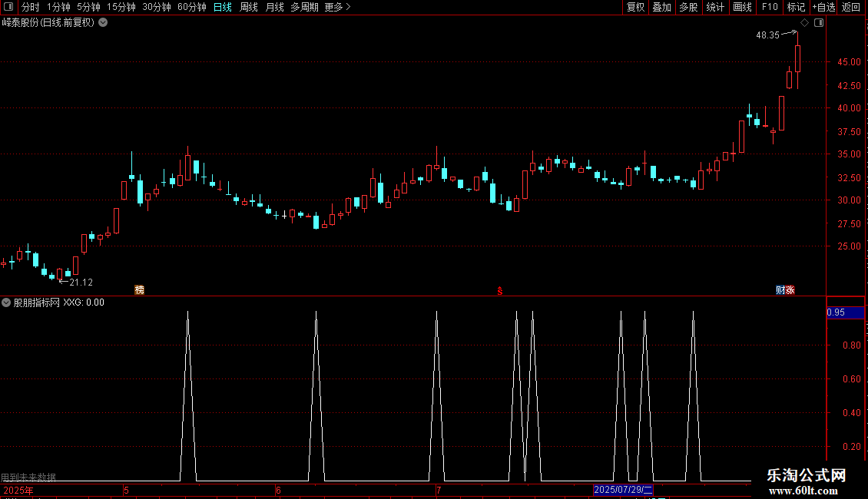Click the 25.00 price axis label

point(849,246)
